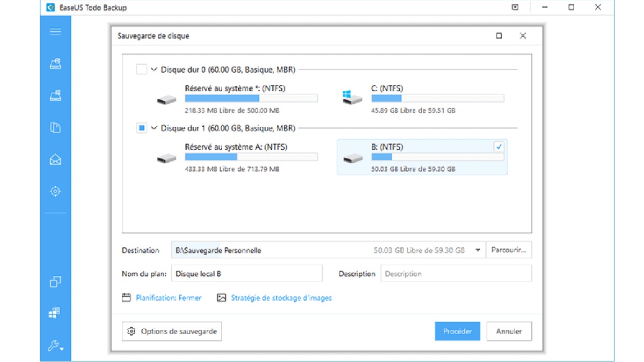The image size is (644, 362).
Task: Open the File backup sidebar icon
Action: click(x=55, y=128)
